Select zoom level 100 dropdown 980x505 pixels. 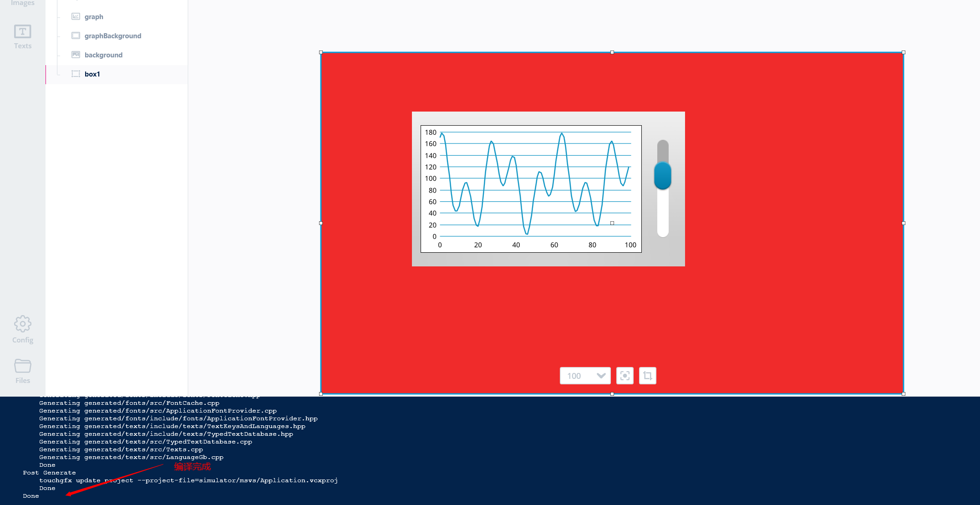pyautogui.click(x=583, y=376)
